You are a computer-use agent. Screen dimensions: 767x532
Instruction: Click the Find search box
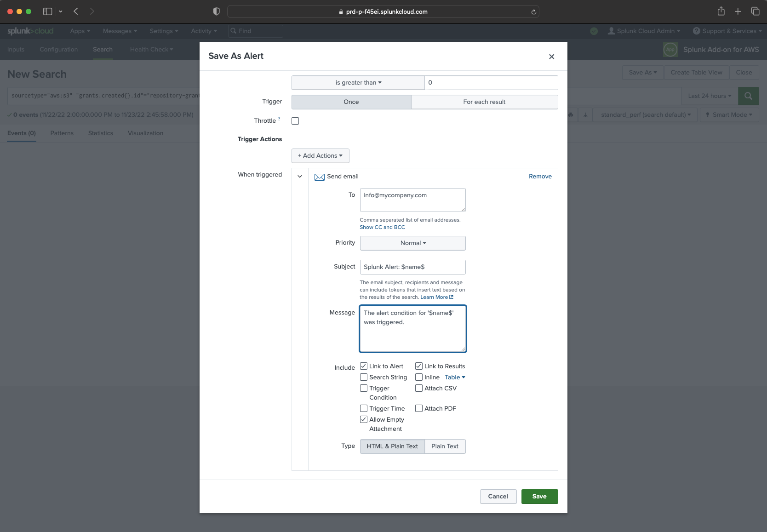(255, 31)
